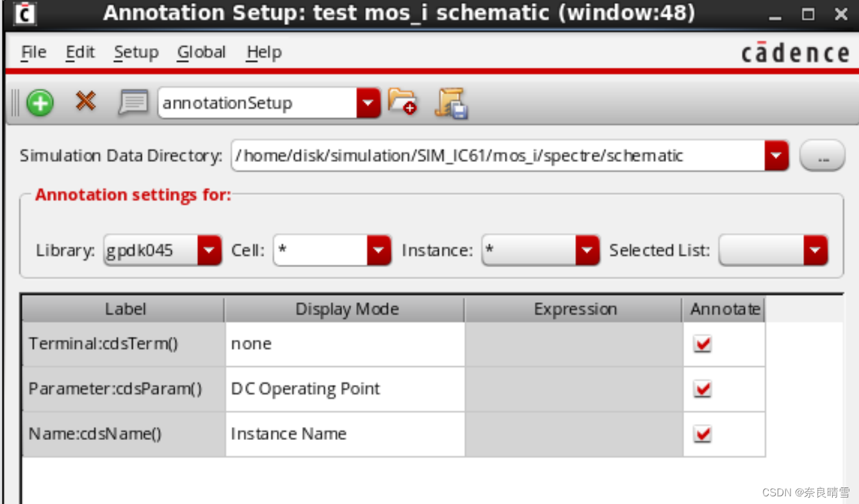Toggle Annotate checkbox for Name:cdsName()
The image size is (859, 504).
click(703, 434)
